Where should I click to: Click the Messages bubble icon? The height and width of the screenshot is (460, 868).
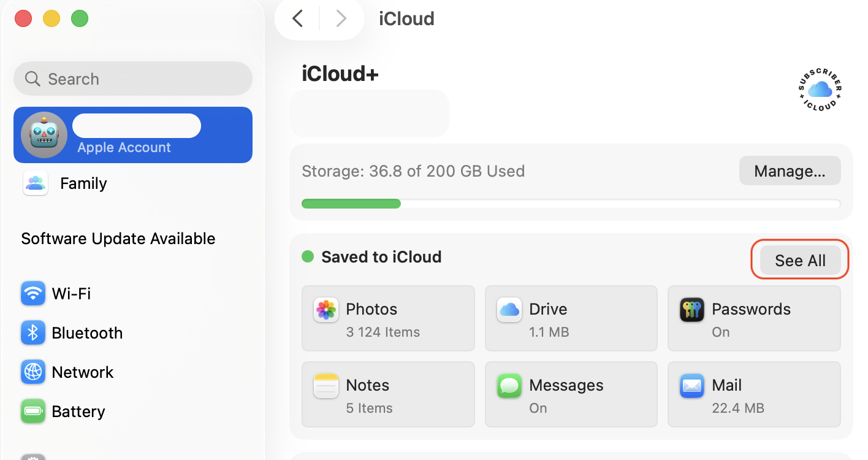pyautogui.click(x=509, y=386)
